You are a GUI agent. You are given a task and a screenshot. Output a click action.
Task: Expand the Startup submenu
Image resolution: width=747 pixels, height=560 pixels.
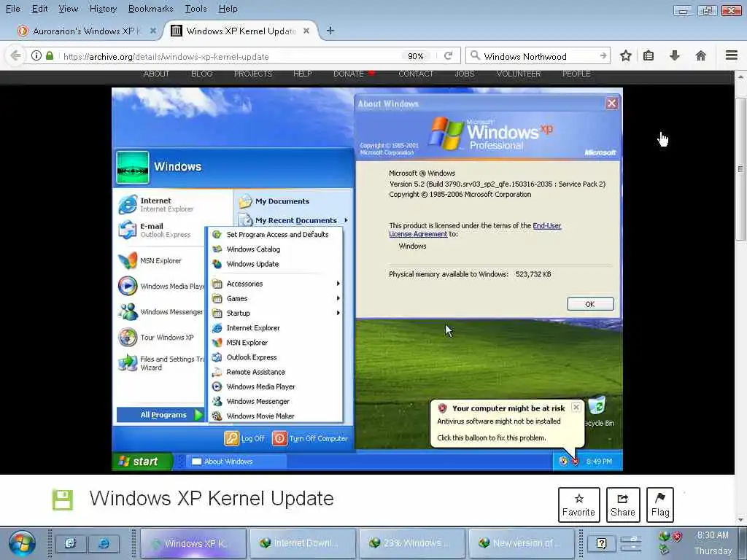tap(276, 314)
